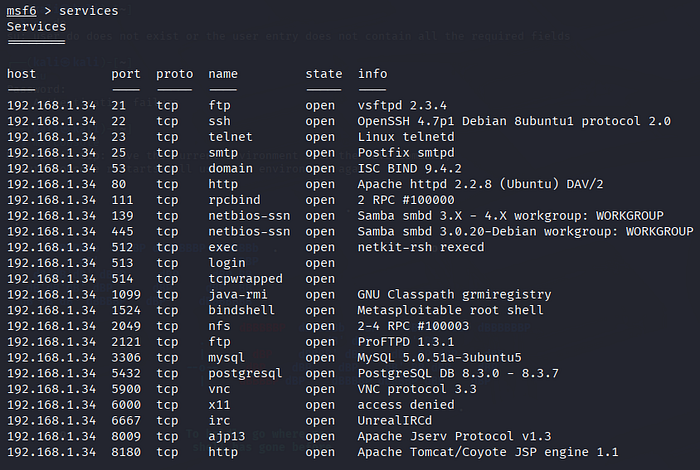Click '2-4 RPC #100003' info entry

(413, 326)
